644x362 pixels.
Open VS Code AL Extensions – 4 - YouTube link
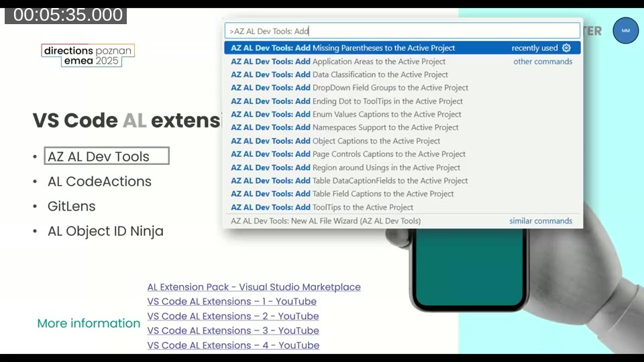coord(233,345)
